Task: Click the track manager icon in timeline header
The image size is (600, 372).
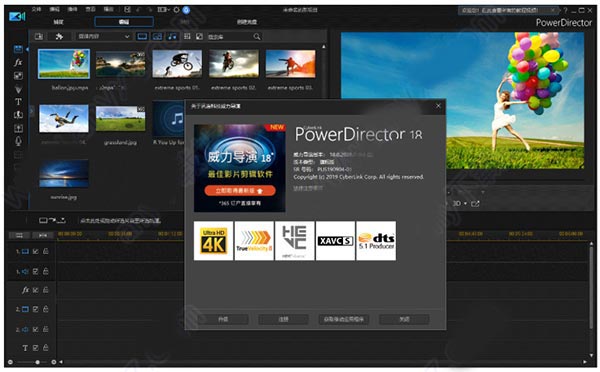Action: pyautogui.click(x=19, y=235)
